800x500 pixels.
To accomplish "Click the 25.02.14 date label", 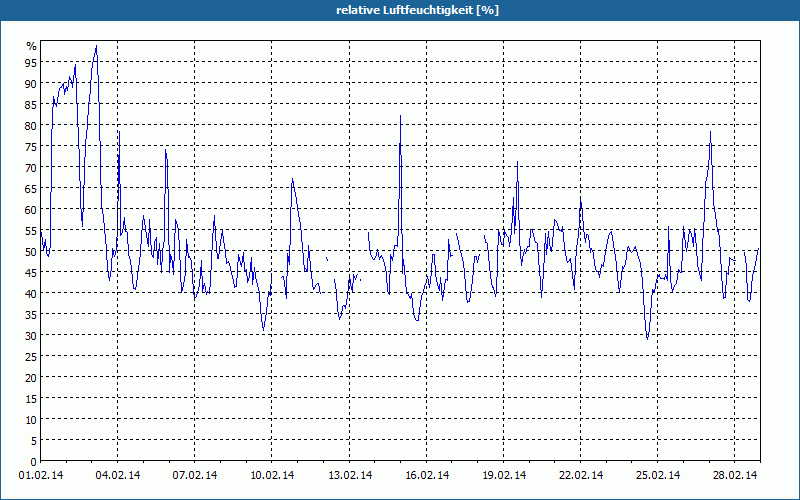I will tap(656, 475).
